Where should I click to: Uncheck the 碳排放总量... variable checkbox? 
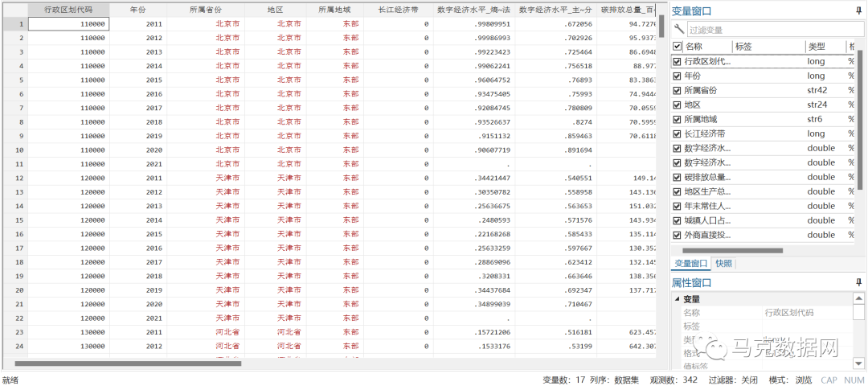(677, 177)
